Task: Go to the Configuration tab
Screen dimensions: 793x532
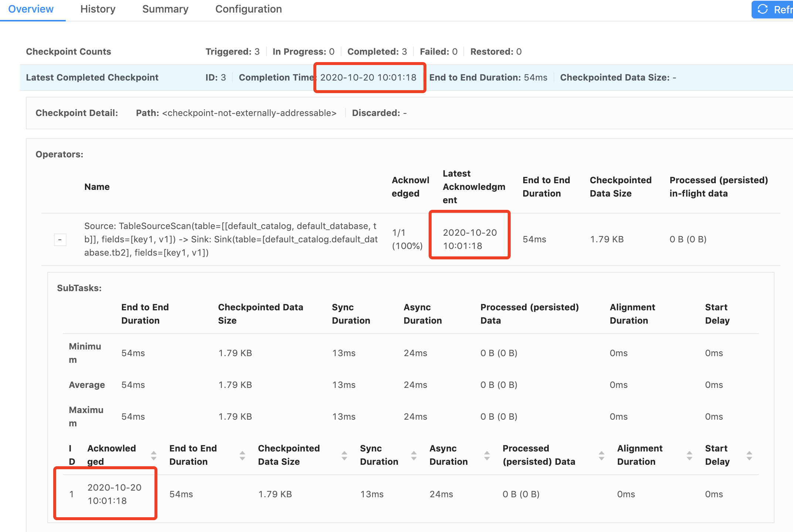Action: click(x=248, y=9)
